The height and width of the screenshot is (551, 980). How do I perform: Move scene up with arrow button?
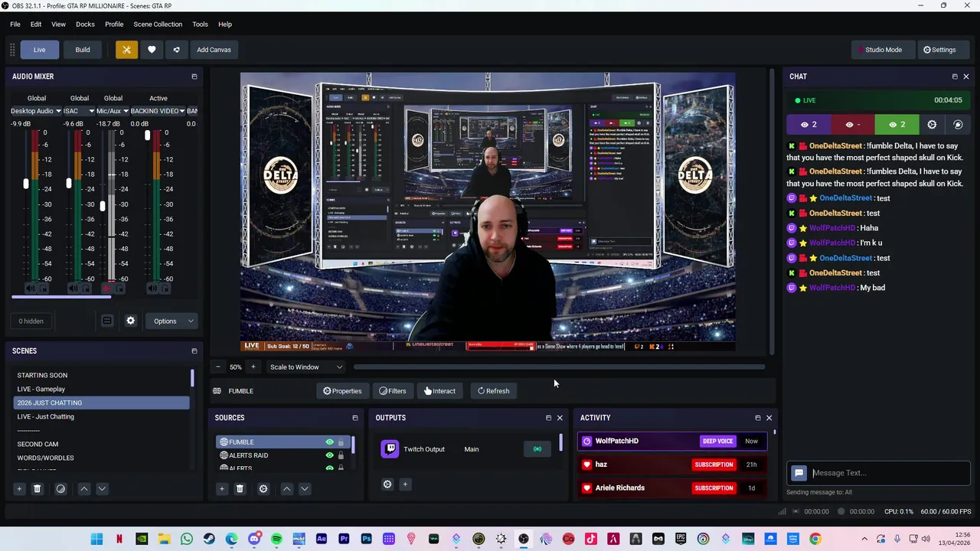click(x=84, y=489)
